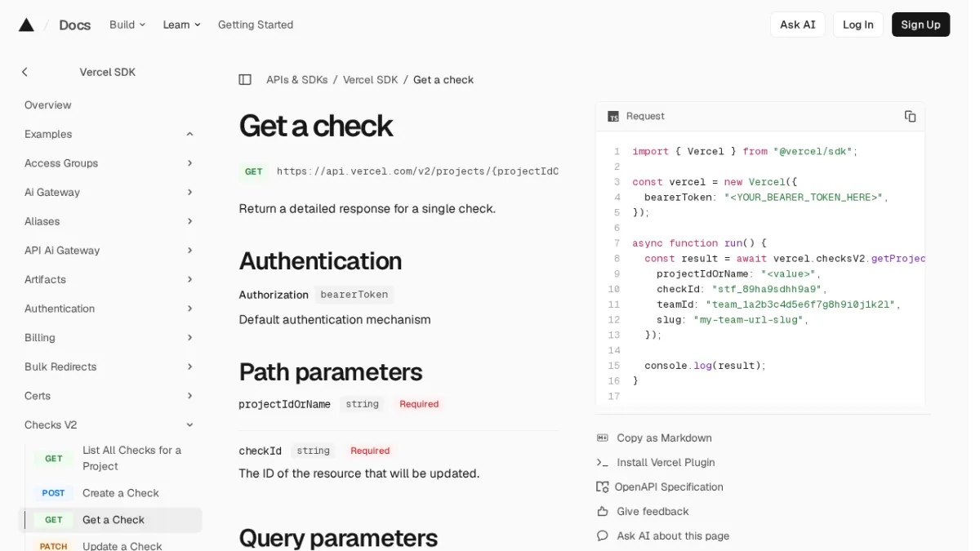Click the chat bubble Ask AI icon
This screenshot has width=980, height=551.
603,535
